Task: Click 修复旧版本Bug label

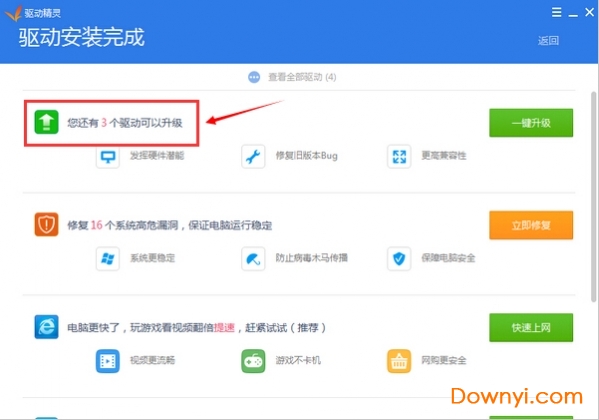Action: [307, 156]
